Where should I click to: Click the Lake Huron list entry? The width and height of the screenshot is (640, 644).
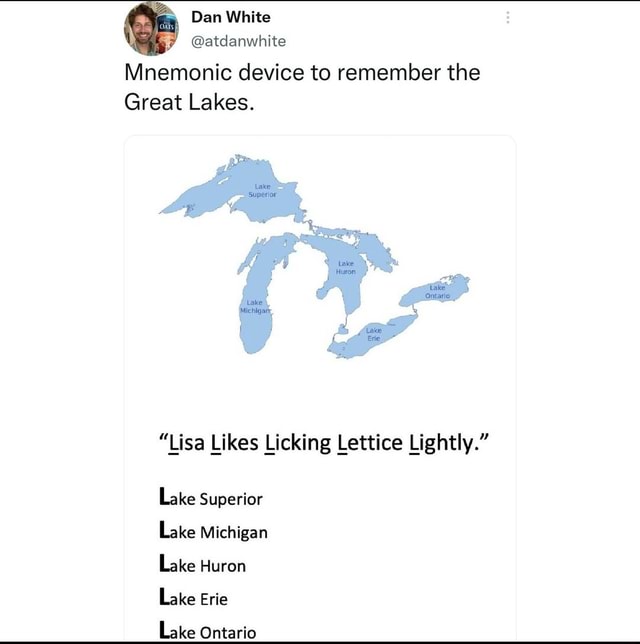click(x=203, y=564)
